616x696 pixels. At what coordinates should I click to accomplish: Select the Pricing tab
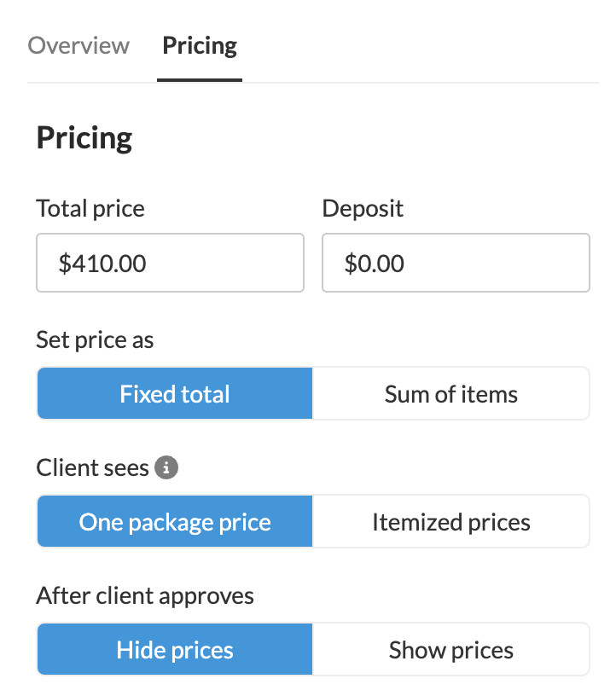point(200,46)
